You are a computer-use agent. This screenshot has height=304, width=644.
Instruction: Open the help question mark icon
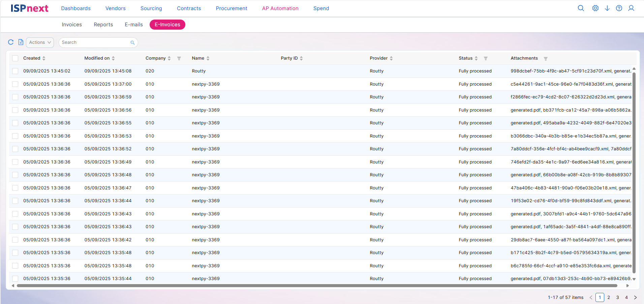[619, 8]
